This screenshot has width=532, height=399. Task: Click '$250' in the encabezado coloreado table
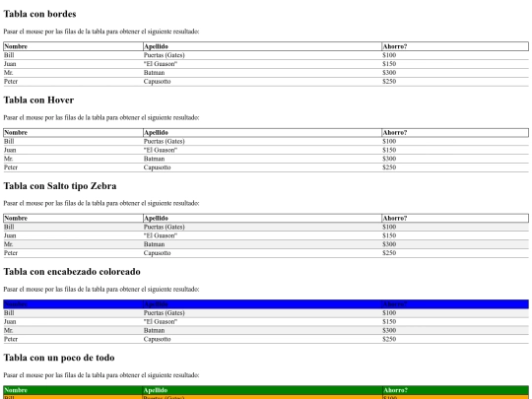click(x=389, y=339)
